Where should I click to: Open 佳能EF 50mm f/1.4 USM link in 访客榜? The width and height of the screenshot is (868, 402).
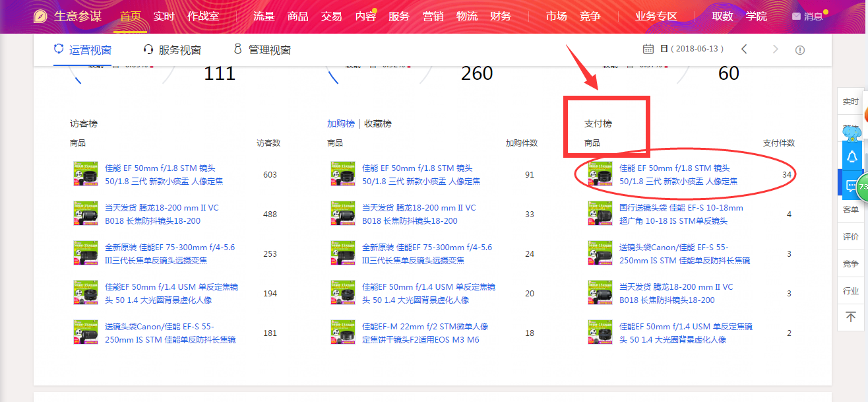click(x=171, y=293)
